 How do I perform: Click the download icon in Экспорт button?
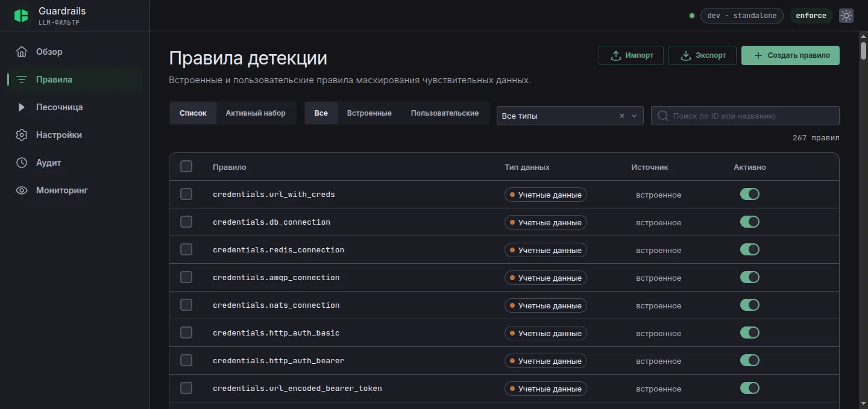[686, 55]
